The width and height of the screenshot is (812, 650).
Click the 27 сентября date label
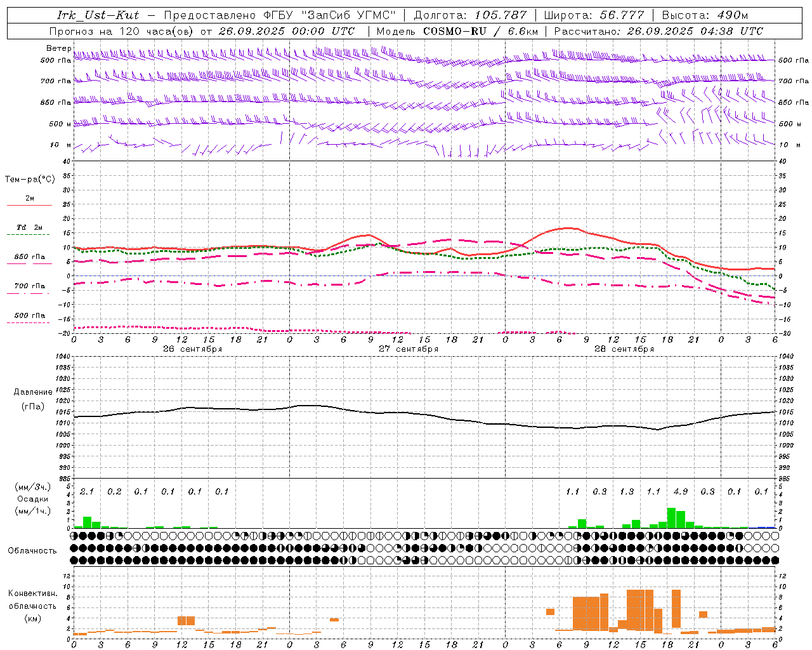click(x=408, y=349)
